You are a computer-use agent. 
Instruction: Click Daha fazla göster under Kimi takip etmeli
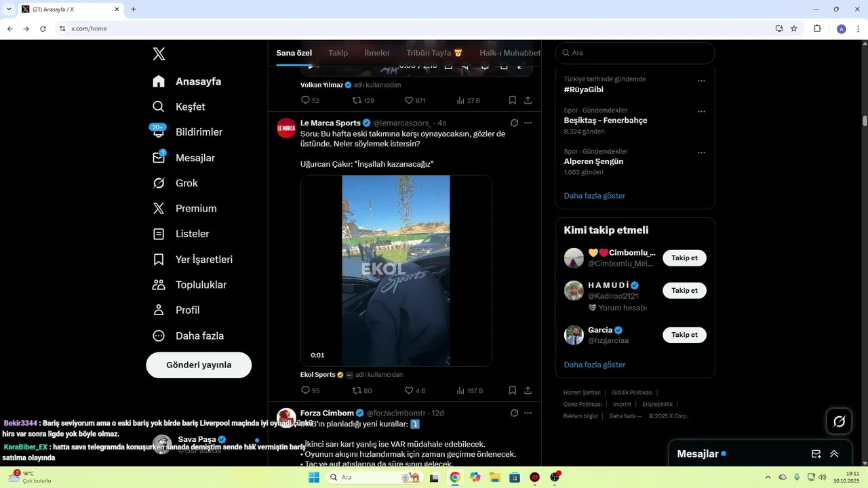594,365
